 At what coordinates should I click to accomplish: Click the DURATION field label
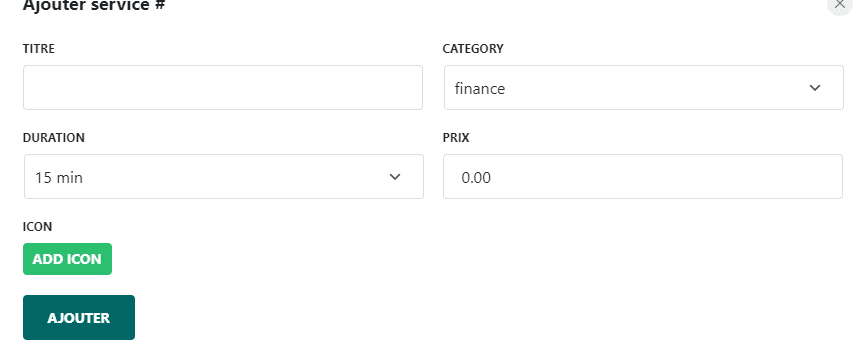pyautogui.click(x=53, y=138)
